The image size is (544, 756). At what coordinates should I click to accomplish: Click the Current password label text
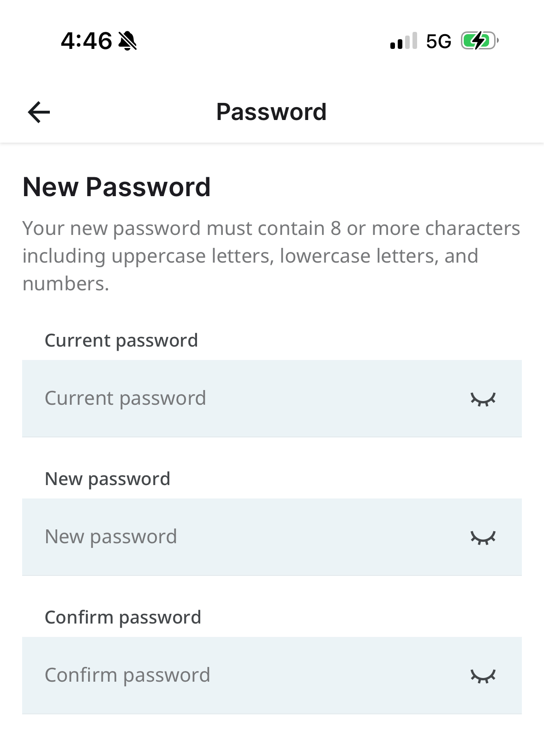click(x=121, y=341)
